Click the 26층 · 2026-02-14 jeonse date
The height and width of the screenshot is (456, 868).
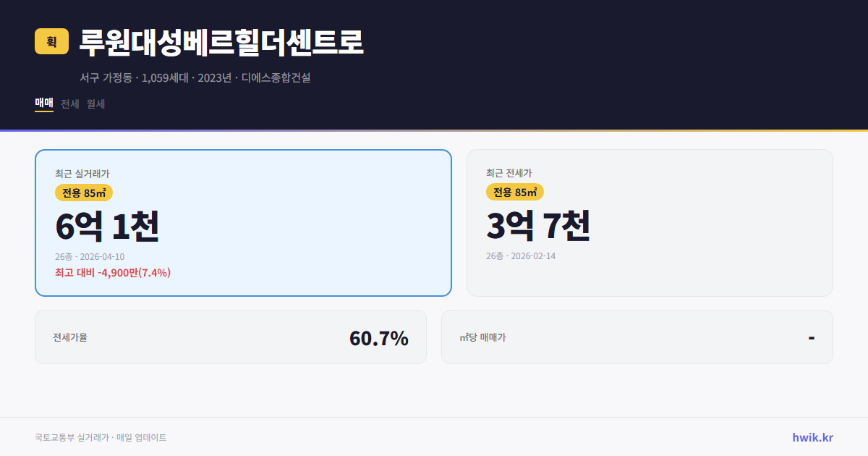522,255
